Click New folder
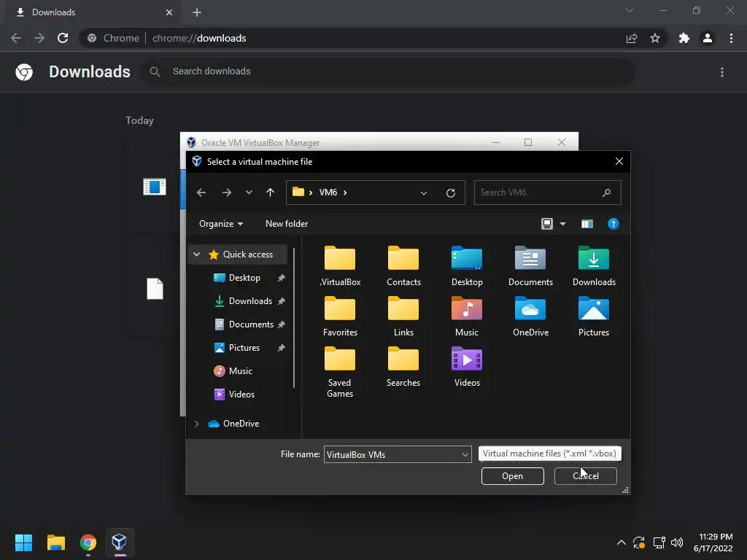Screen dimensions: 747x560 click(287, 224)
